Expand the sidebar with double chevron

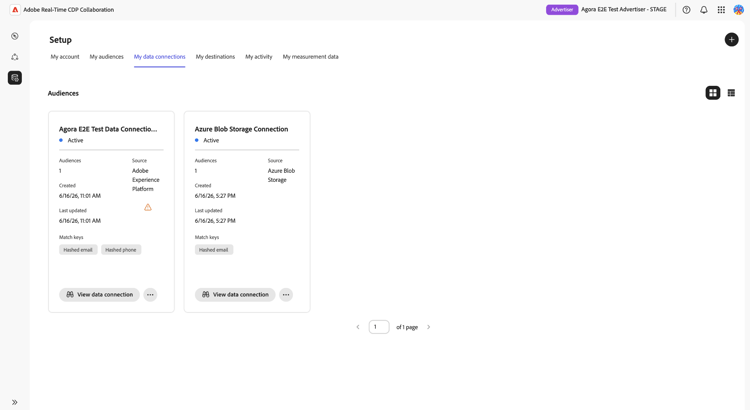pos(15,402)
